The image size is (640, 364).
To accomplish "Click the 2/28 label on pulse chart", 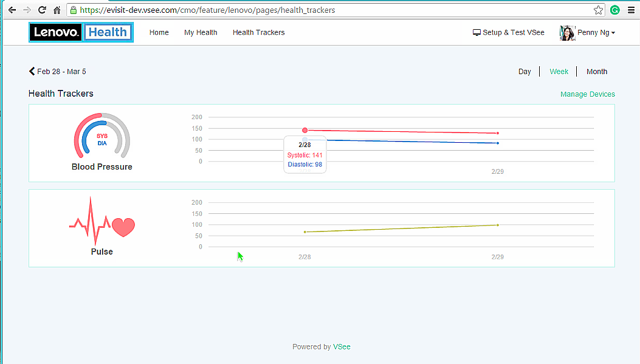I will [305, 256].
